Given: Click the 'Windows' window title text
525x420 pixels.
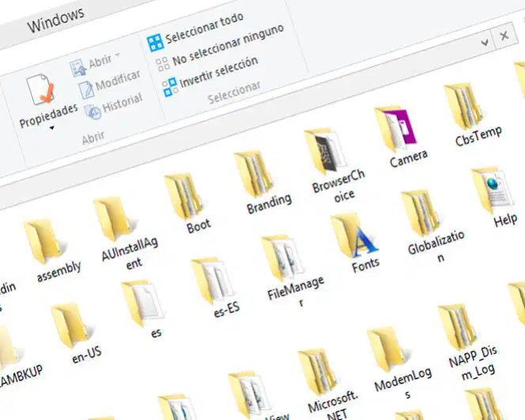Looking at the screenshot, I should click(x=55, y=20).
